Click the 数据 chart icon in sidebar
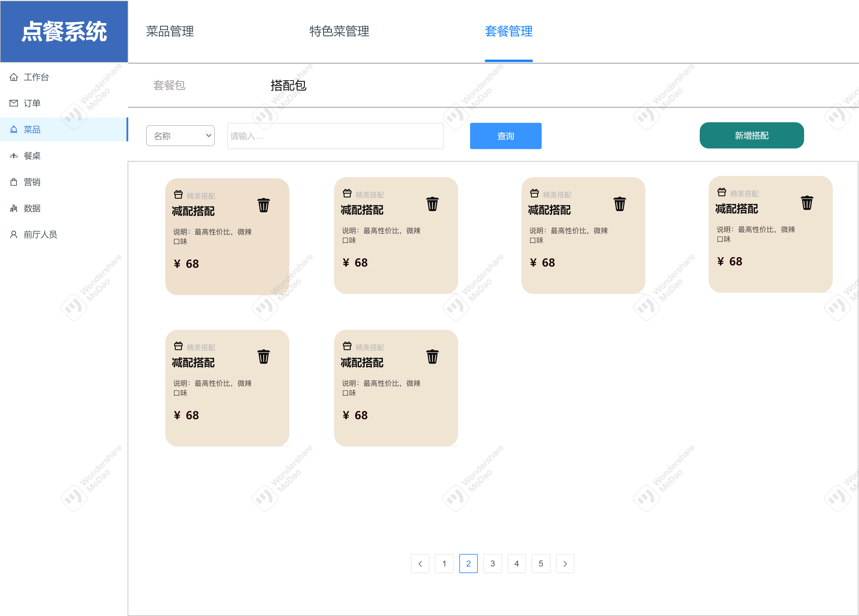The width and height of the screenshot is (859, 616). pyautogui.click(x=14, y=208)
